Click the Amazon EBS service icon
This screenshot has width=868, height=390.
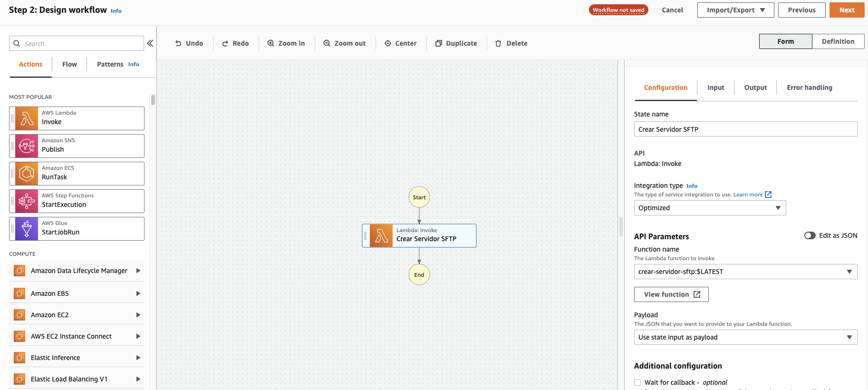coord(19,293)
